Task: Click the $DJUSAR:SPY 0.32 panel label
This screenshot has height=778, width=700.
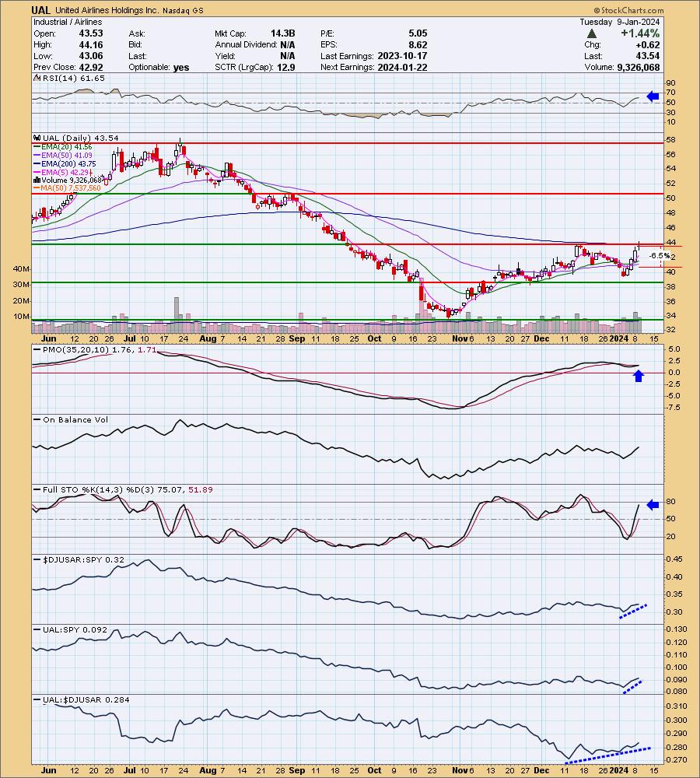Action: [83, 559]
